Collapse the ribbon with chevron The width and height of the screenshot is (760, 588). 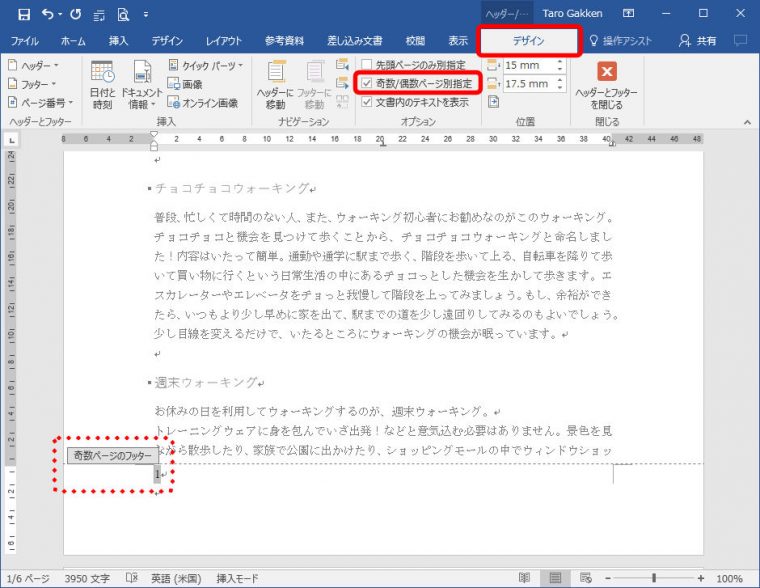[x=747, y=122]
